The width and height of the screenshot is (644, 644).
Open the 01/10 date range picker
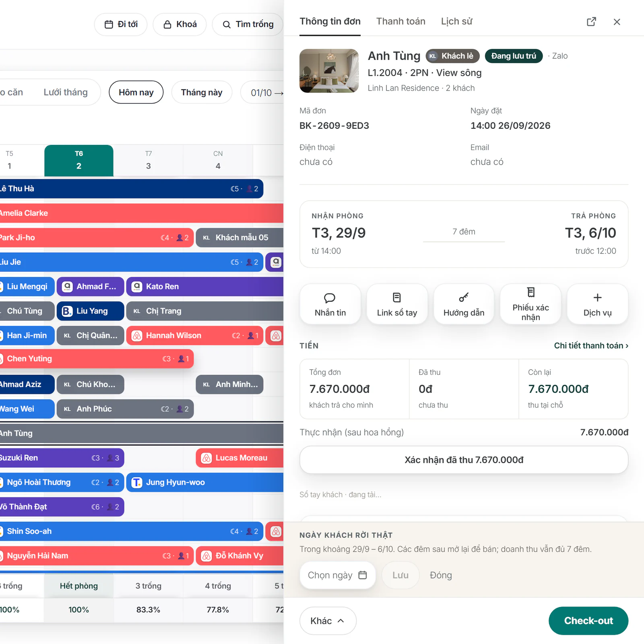(x=262, y=93)
